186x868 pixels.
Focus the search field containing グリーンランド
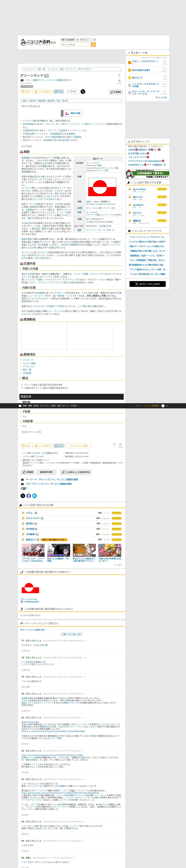pyautogui.click(x=76, y=44)
